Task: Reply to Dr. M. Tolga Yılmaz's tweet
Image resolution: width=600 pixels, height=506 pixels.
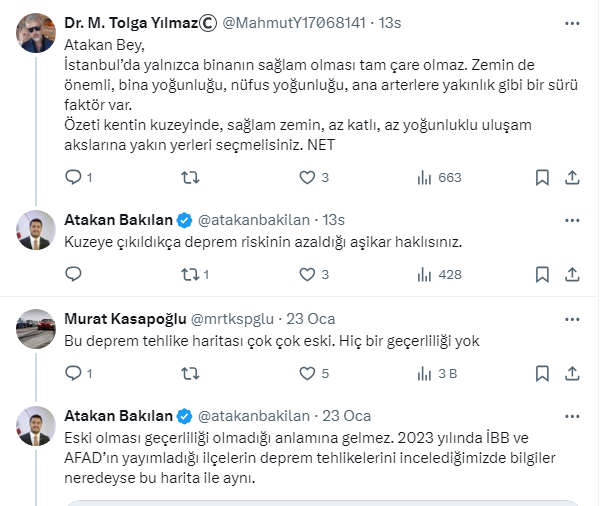Action: click(73, 177)
